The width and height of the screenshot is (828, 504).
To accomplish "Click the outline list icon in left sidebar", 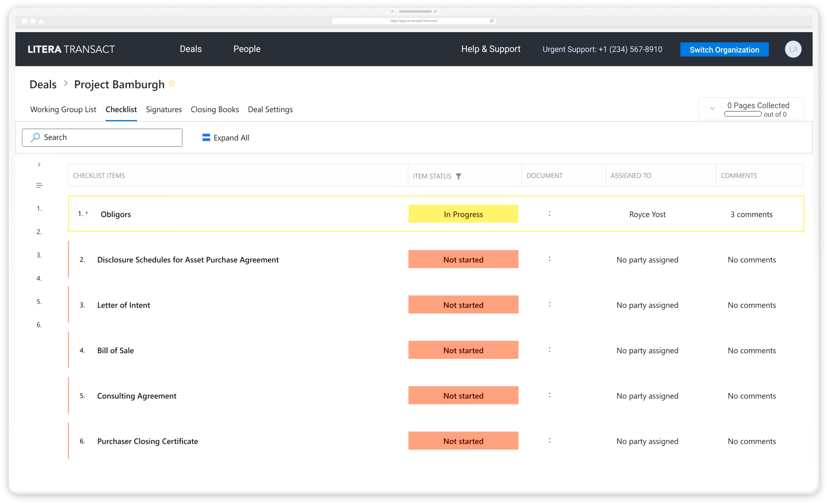I will click(x=39, y=185).
